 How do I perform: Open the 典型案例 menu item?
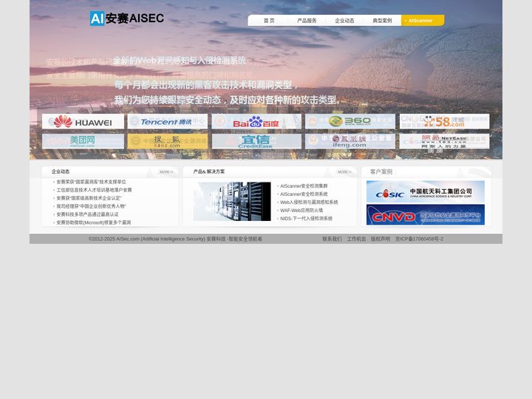[382, 21]
